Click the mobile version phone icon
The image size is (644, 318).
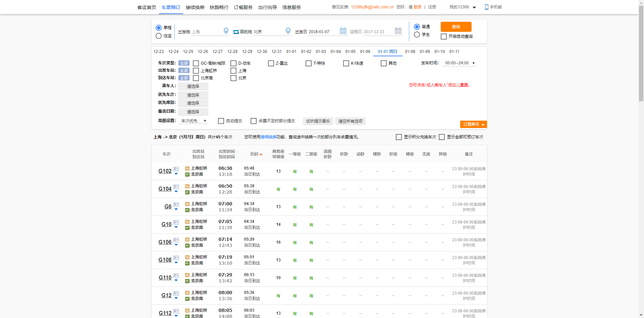click(x=487, y=7)
